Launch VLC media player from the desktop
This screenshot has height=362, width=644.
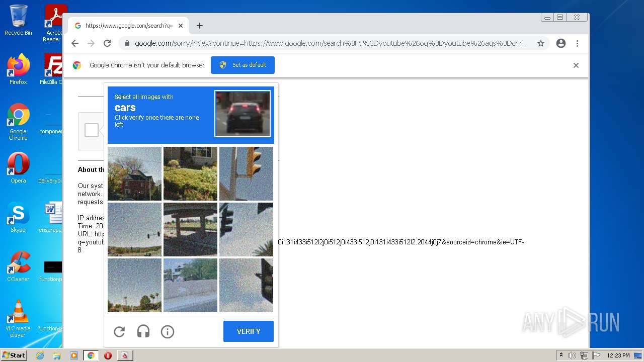click(18, 319)
